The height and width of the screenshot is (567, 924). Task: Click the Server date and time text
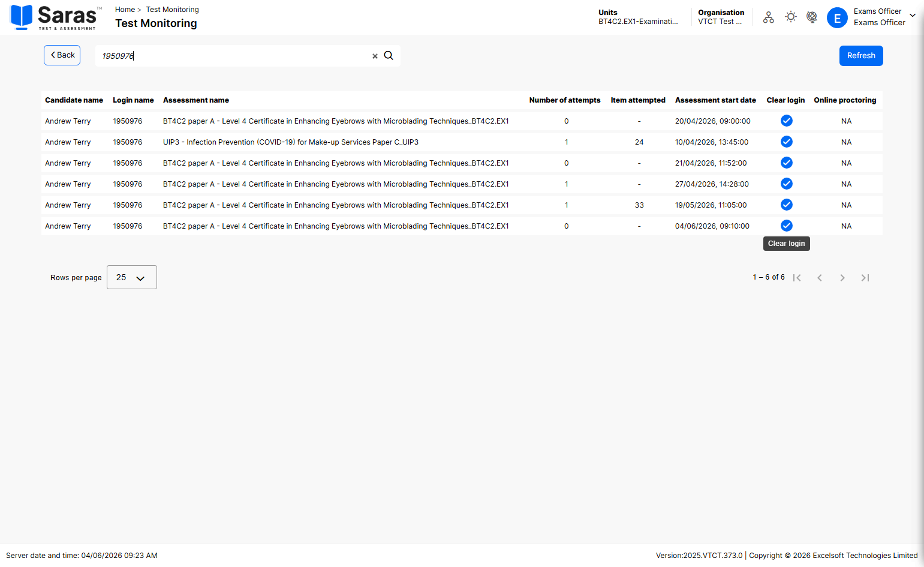(x=82, y=556)
